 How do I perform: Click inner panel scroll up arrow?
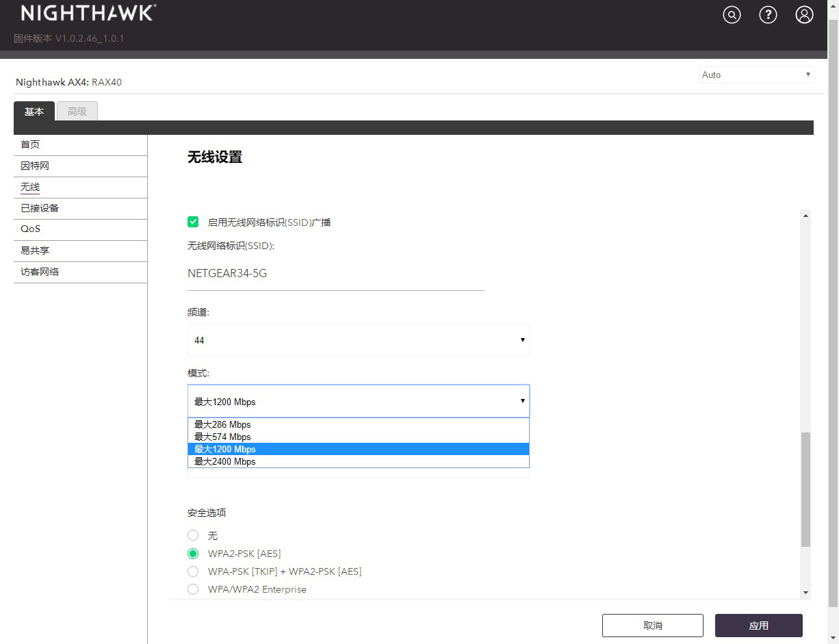[805, 216]
